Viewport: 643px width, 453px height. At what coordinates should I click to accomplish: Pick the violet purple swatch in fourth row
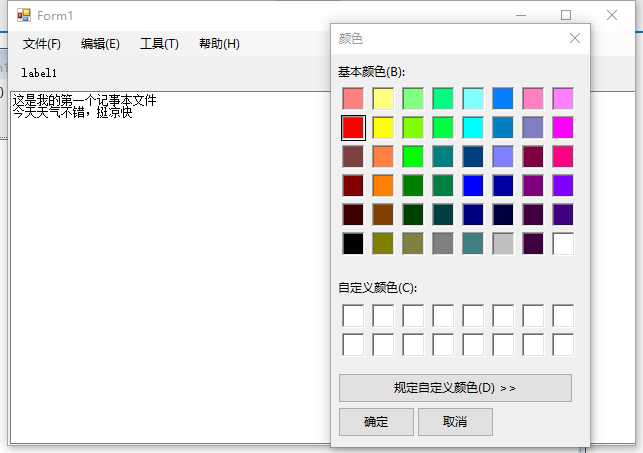563,186
